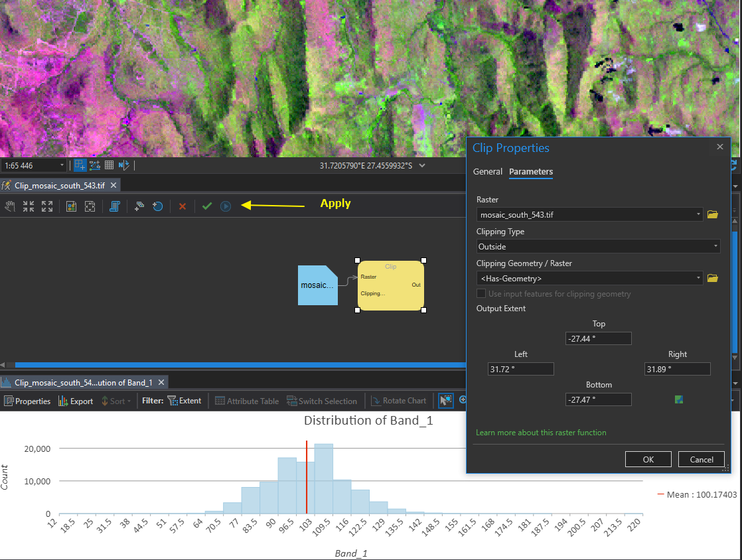Image resolution: width=742 pixels, height=560 pixels.
Task: Click the green checkmark Apply icon
Action: (x=207, y=206)
